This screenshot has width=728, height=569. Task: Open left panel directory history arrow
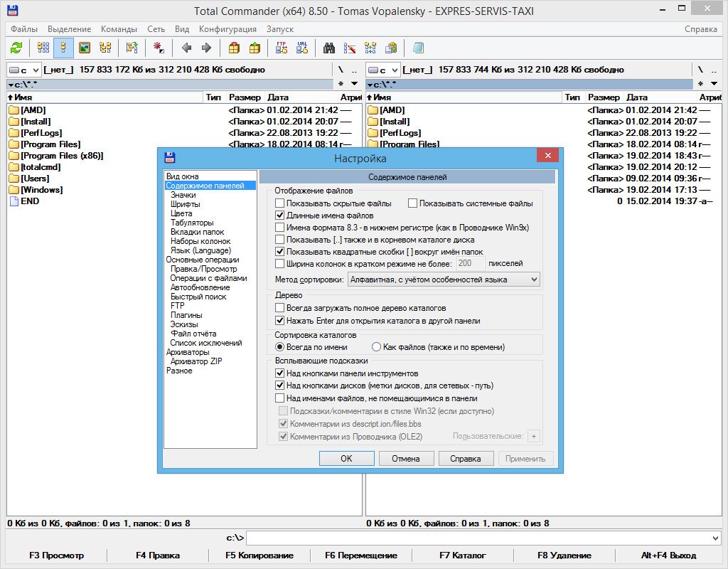(354, 84)
